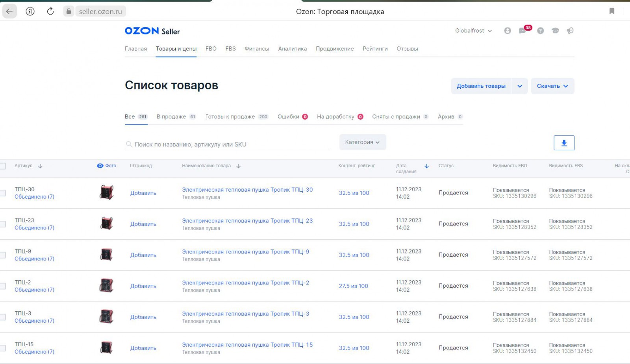The height and width of the screenshot is (364, 630).
Task: Open the help question mark icon
Action: point(541,31)
